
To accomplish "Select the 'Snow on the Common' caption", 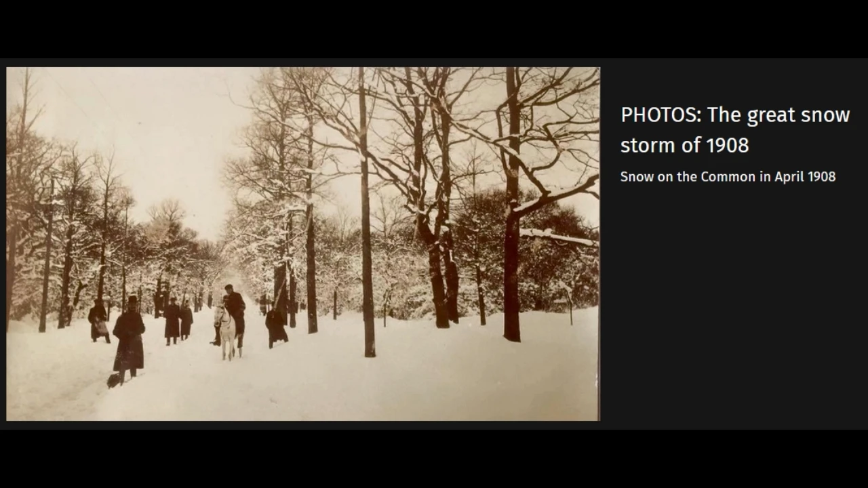I will [x=728, y=177].
